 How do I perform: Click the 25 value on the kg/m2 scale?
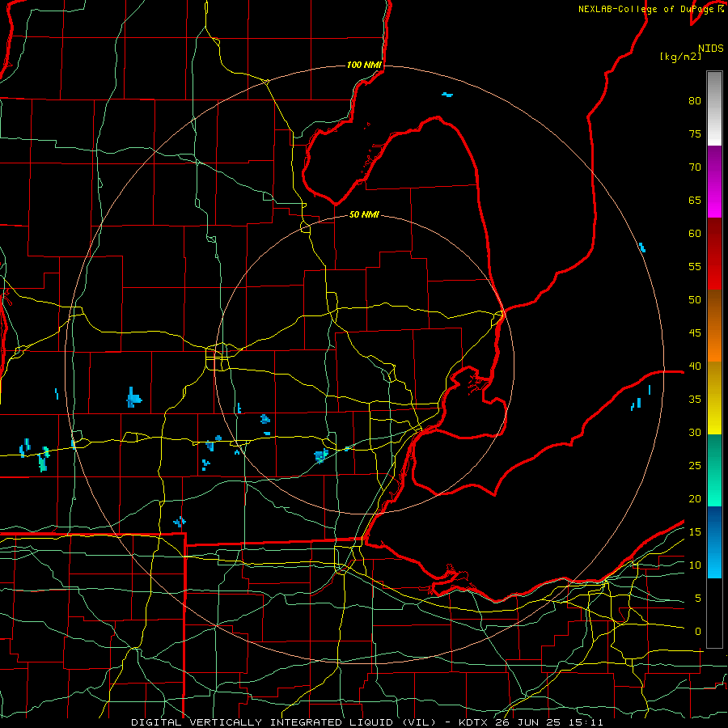click(x=695, y=466)
